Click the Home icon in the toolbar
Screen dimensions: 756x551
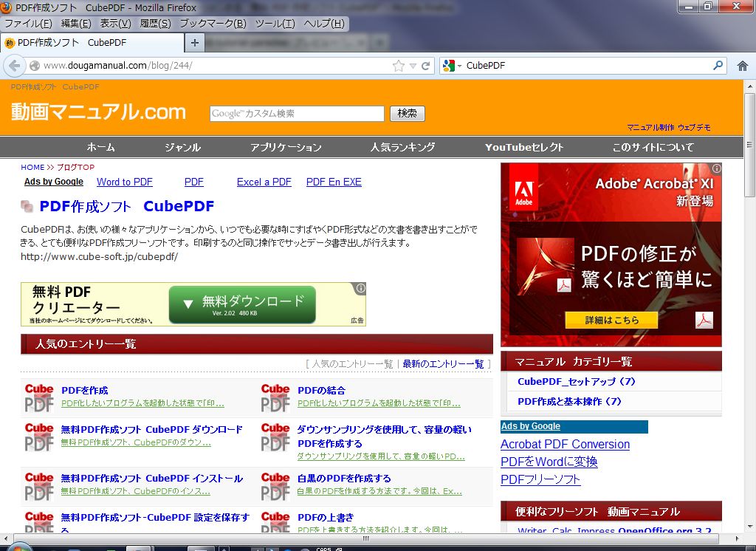coord(742,65)
